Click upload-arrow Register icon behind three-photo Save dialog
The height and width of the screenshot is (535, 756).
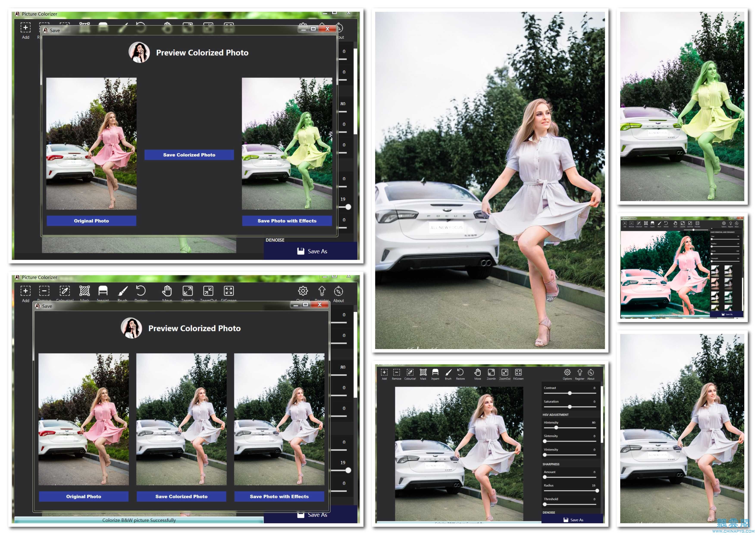tap(322, 291)
